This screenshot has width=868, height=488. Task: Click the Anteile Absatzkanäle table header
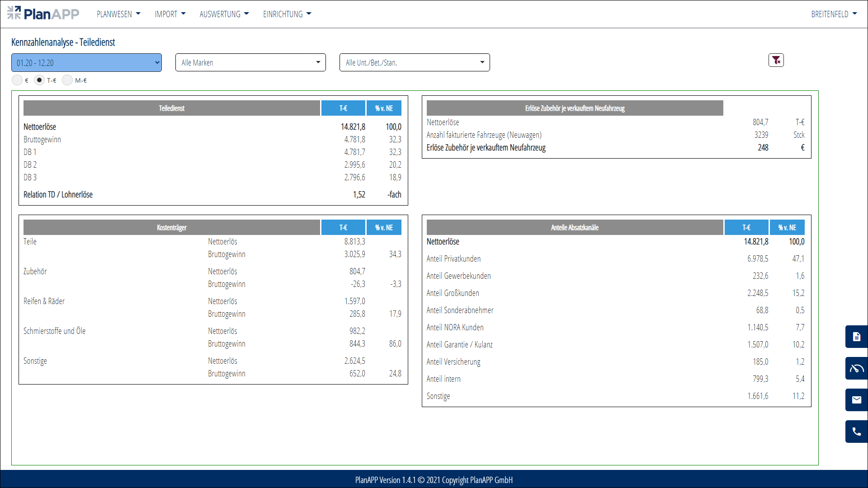(x=575, y=228)
